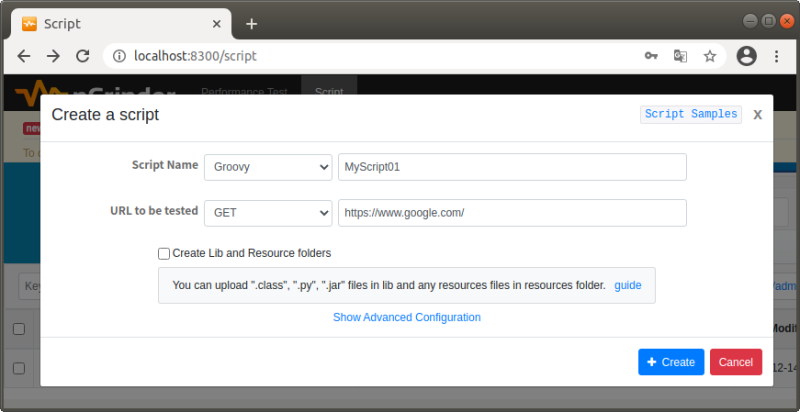Click the MyScript01 script name field
Image resolution: width=800 pixels, height=412 pixels.
512,167
